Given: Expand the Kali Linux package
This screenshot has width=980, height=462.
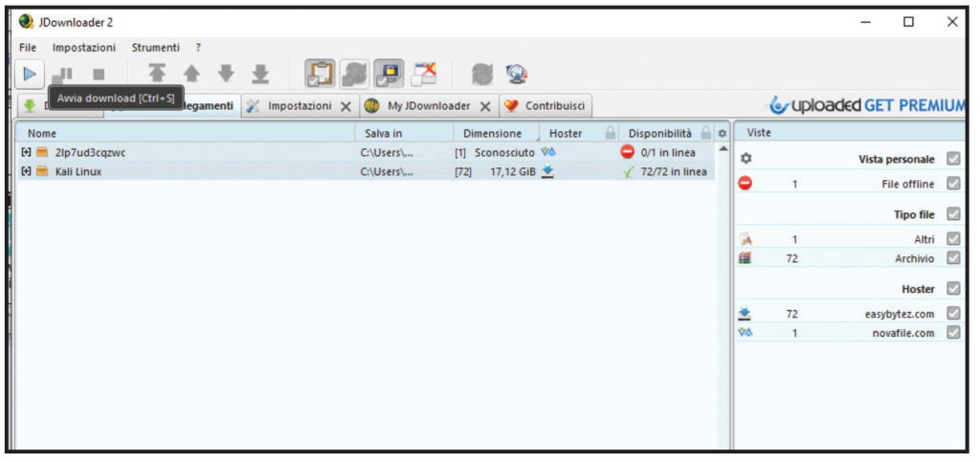Looking at the screenshot, I should [26, 171].
